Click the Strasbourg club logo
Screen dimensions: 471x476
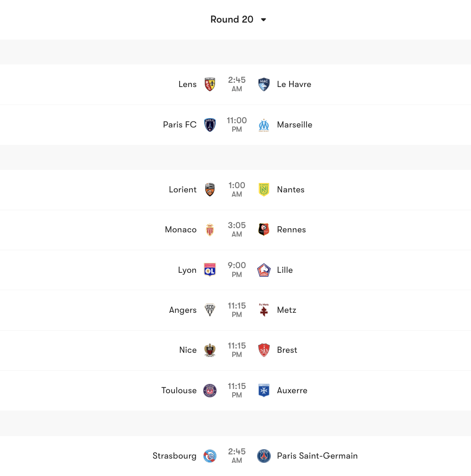210,456
